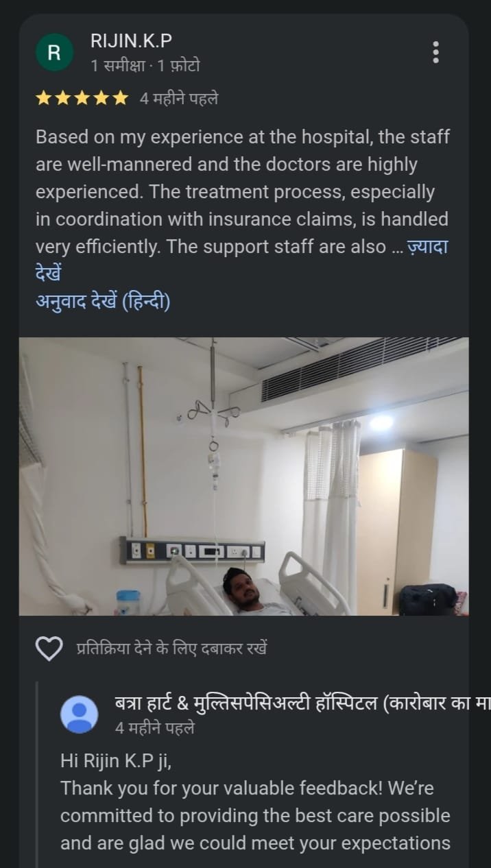Click the 1 समीक्षा · 1 फ़ोटो text
491x868 pixels.
(x=145, y=66)
